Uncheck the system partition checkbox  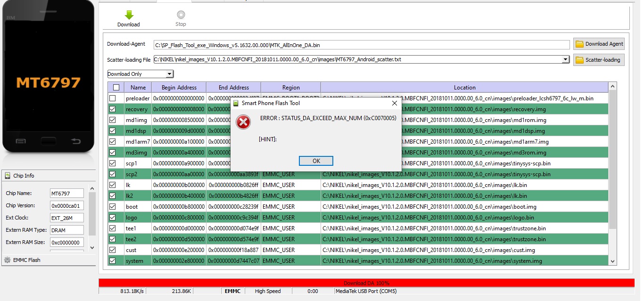click(112, 261)
